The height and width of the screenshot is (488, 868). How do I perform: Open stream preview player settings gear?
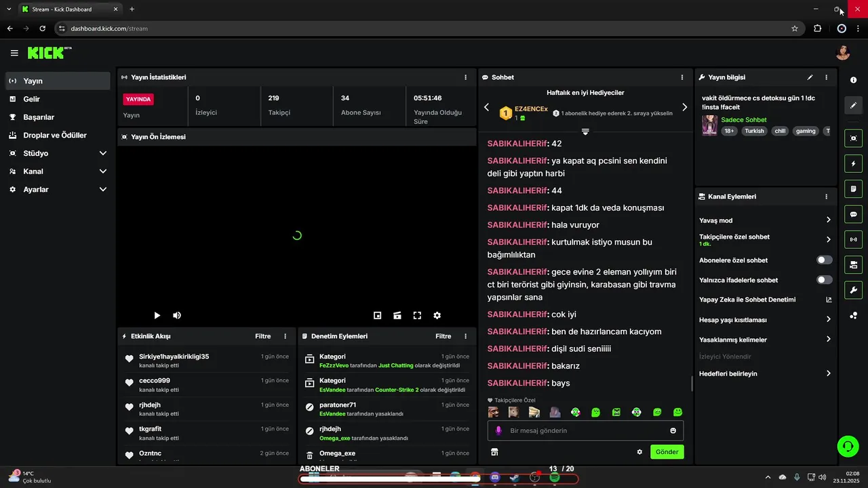coord(437,315)
